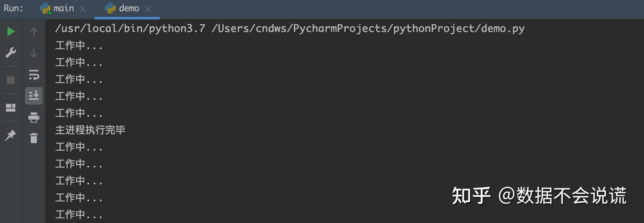Click the last 工作中... line at bottom
Image resolution: width=644 pixels, height=223 pixels.
(79, 215)
